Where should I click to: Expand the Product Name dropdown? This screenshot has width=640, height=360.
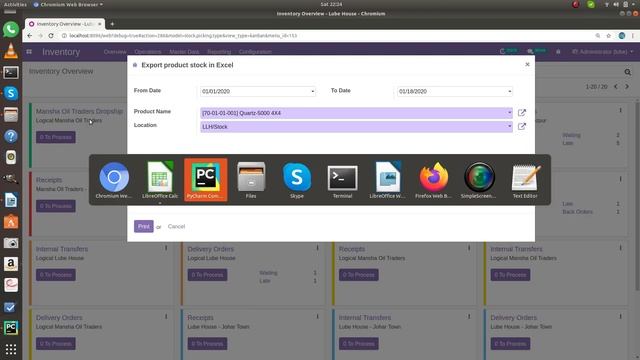click(x=509, y=113)
